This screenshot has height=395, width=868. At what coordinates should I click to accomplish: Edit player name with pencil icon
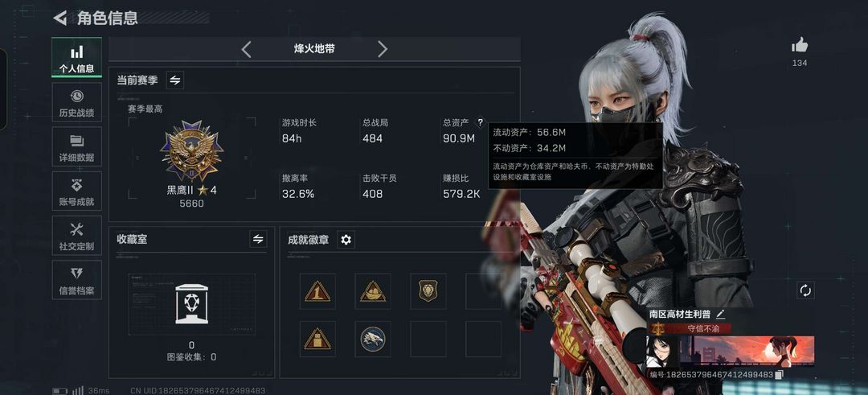(720, 314)
